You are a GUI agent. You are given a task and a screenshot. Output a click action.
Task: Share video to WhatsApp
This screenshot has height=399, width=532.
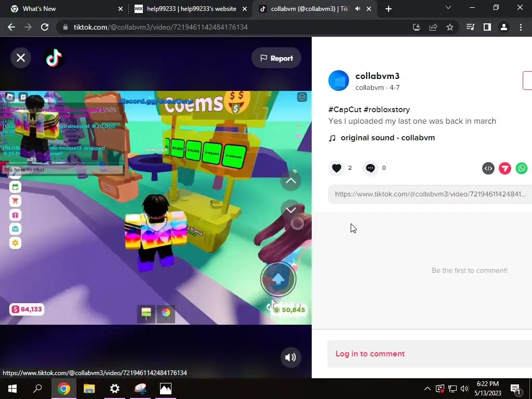coord(522,168)
